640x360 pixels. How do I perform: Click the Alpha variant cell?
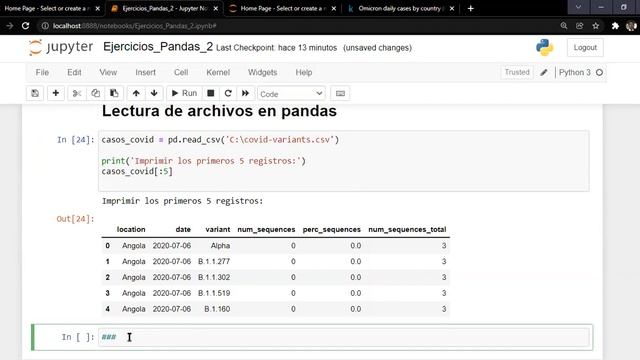coord(220,246)
